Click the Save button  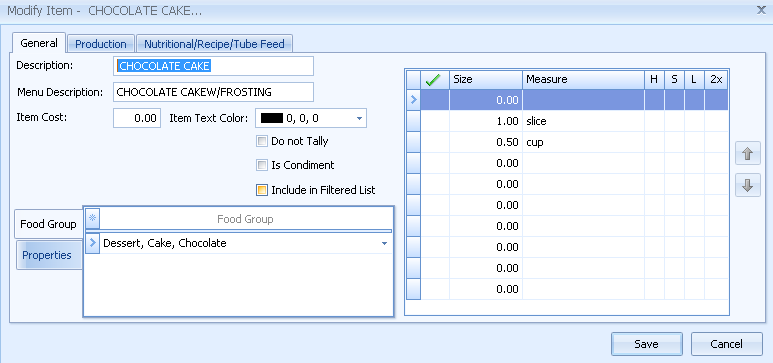pos(646,344)
